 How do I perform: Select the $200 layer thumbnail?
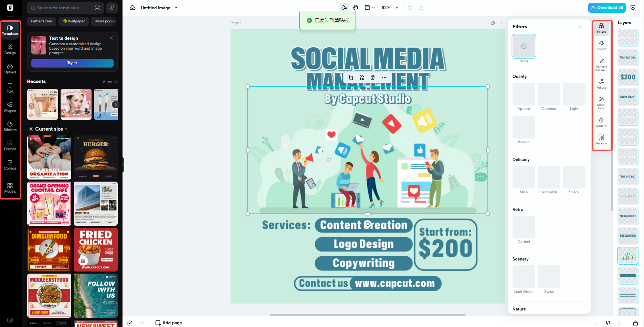[x=628, y=77]
